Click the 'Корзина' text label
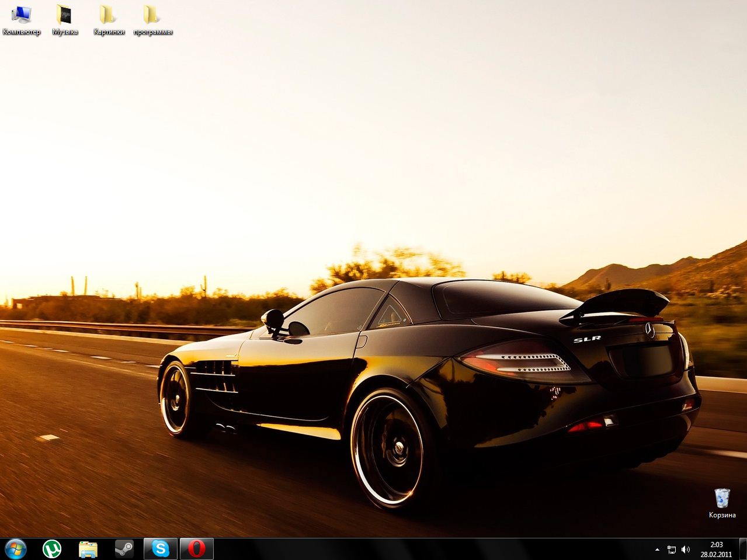This screenshot has height=560, width=747. [x=722, y=515]
